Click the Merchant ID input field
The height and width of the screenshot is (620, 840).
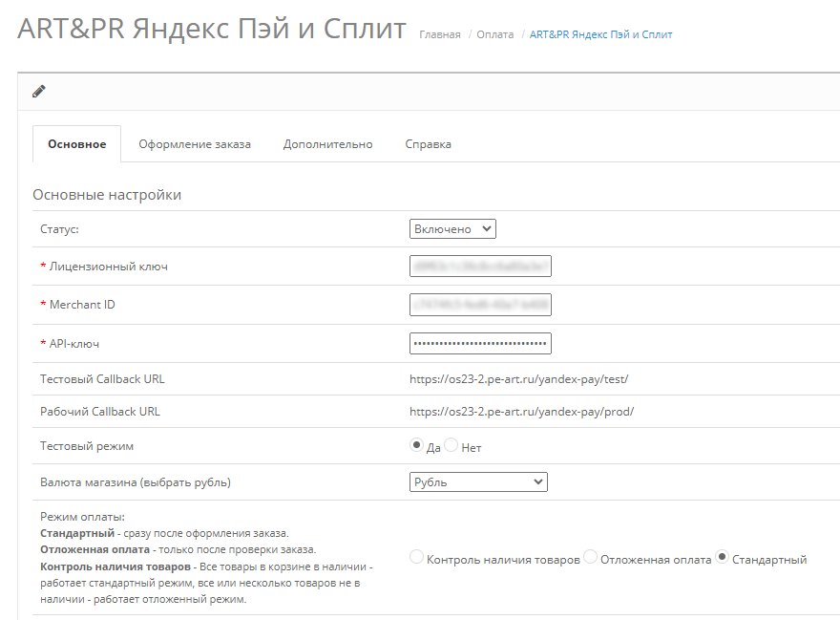point(480,305)
